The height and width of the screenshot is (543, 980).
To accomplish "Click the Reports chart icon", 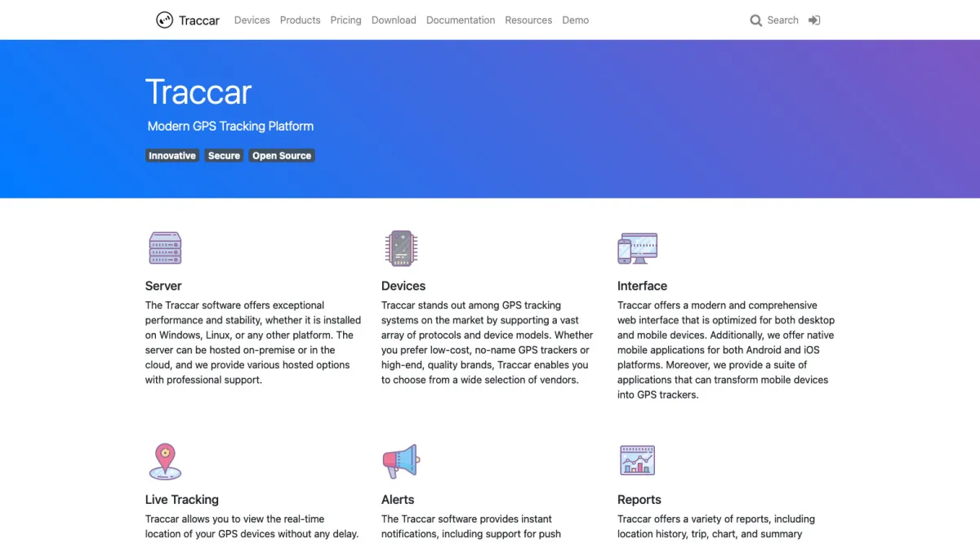I will pos(637,461).
